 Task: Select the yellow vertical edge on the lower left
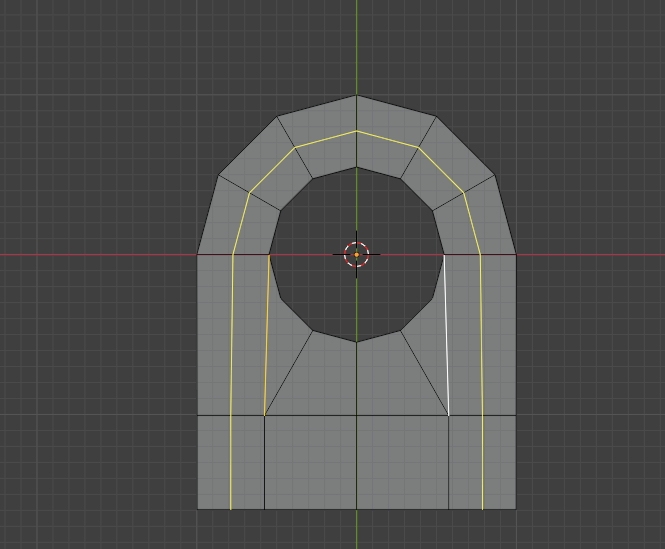click(231, 462)
